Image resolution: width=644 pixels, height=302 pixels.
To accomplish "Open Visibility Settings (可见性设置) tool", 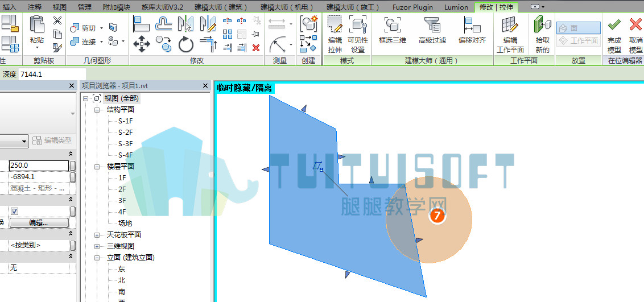I will click(x=358, y=24).
